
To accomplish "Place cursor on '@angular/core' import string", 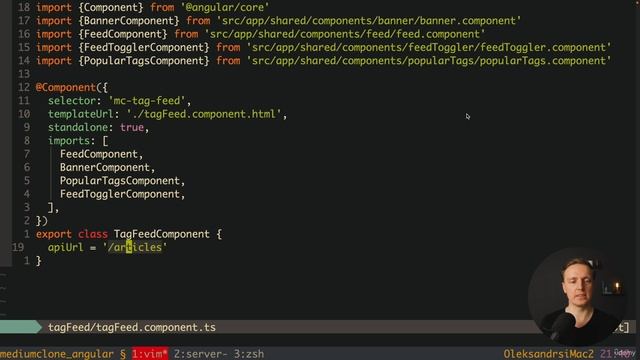I will tap(225, 7).
